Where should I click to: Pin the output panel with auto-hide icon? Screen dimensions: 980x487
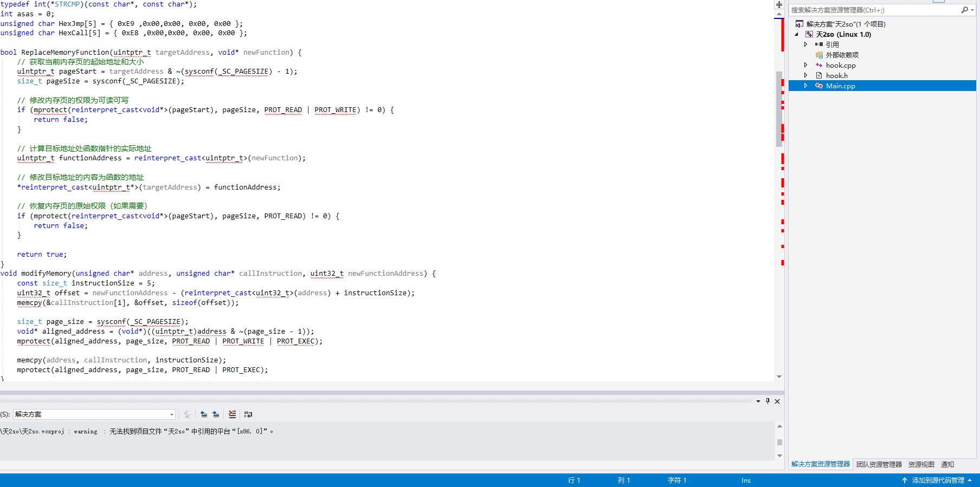tap(768, 401)
